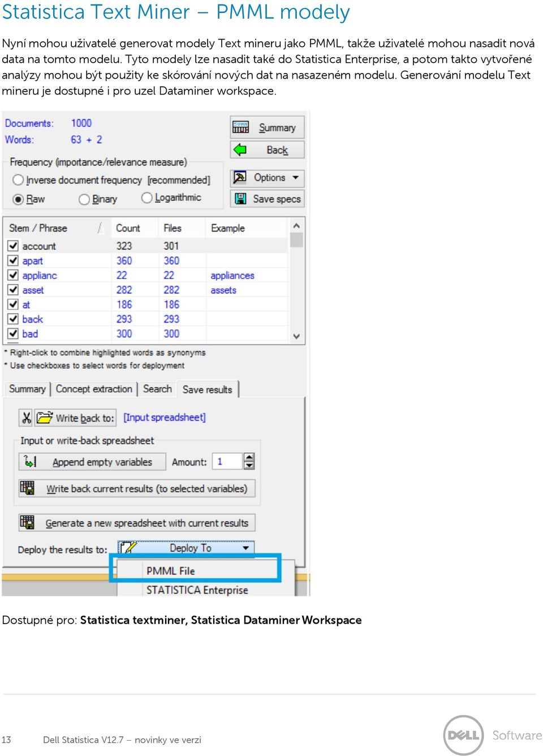Click the scissors cut icon
543x756 pixels.
26,418
